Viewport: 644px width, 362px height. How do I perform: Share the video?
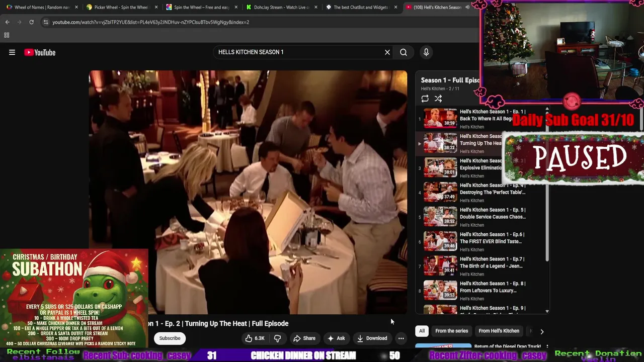pos(304,338)
